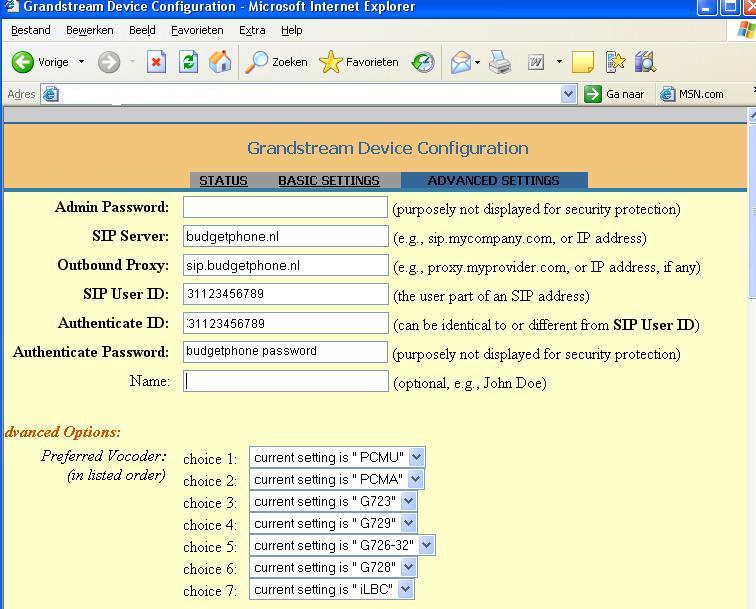Click the Grandstream Device Configuration heading
This screenshot has width=756, height=609.
click(x=388, y=148)
